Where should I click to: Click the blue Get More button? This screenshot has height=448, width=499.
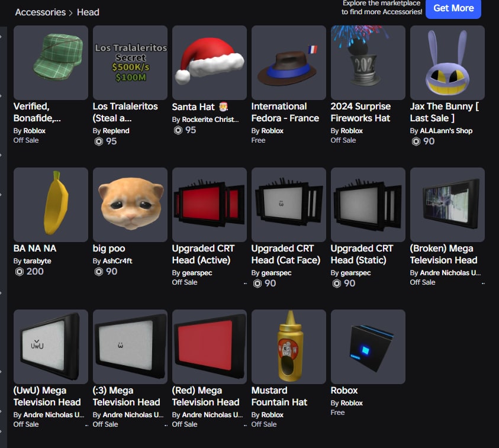tap(453, 8)
